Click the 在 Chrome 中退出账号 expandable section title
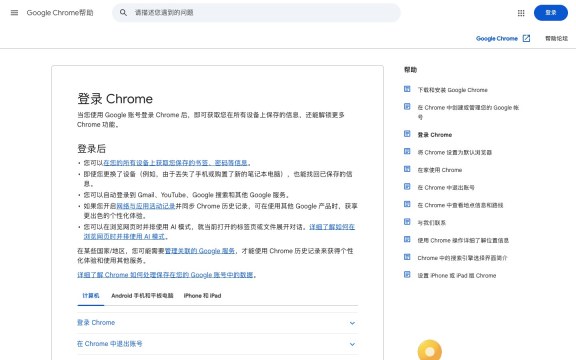 pos(109,344)
